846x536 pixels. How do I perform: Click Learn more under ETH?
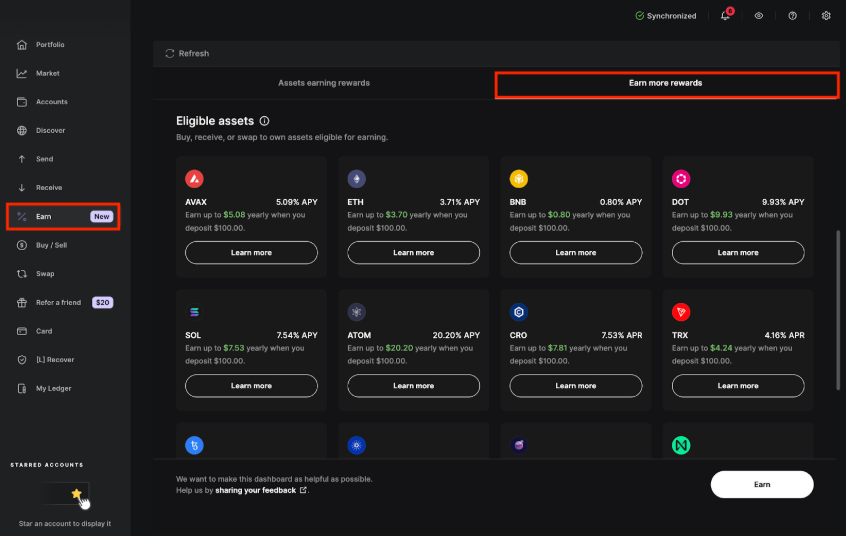click(x=413, y=253)
